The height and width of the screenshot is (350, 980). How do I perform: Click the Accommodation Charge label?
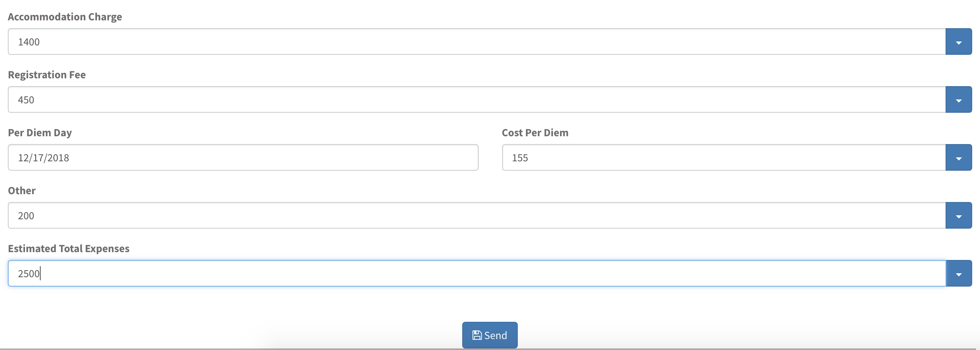[65, 17]
